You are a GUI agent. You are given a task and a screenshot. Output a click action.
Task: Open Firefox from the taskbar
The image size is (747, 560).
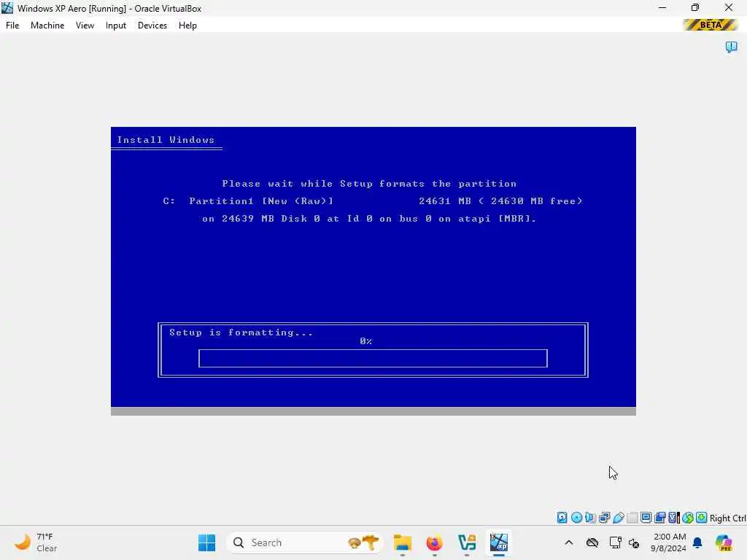435,542
